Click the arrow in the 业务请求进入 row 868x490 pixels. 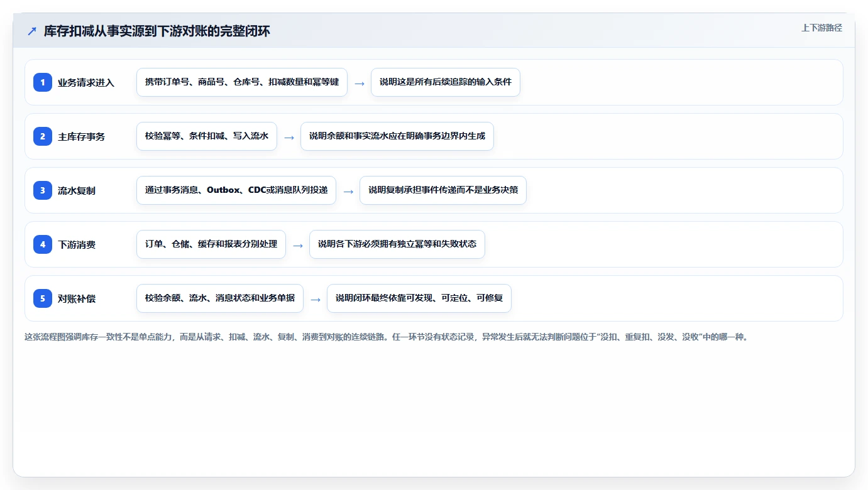coord(360,83)
